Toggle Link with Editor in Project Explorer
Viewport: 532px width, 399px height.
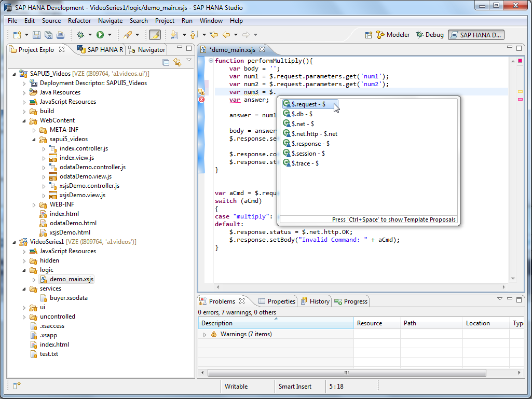coord(177,62)
